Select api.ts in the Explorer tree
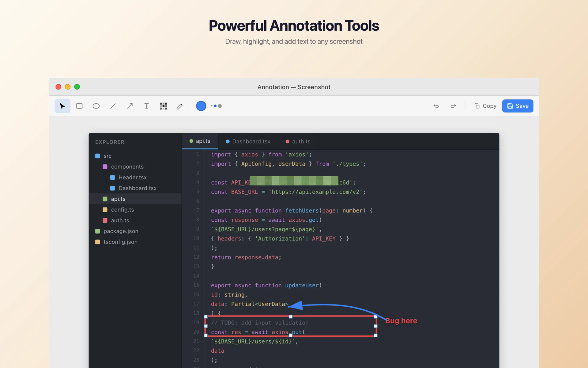The image size is (588, 368). pos(135,199)
